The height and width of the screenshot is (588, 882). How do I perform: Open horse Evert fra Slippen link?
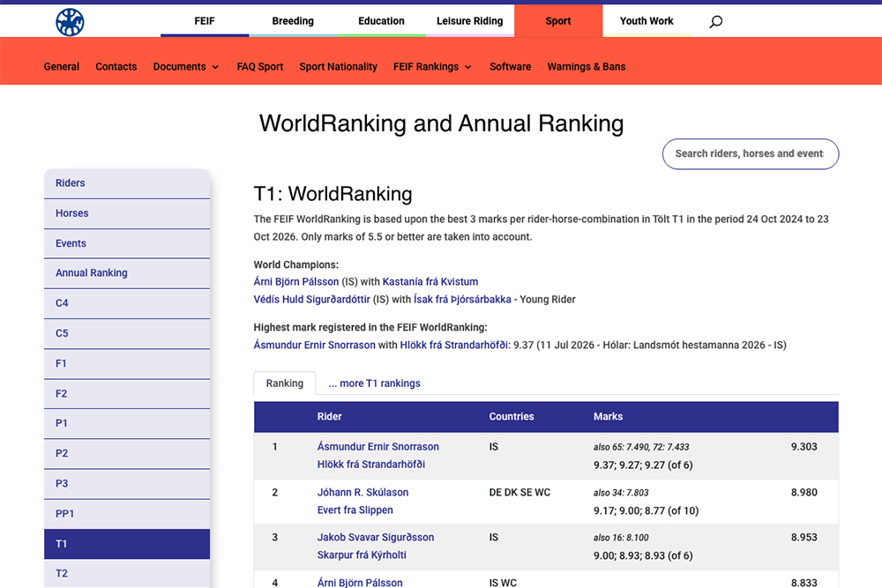[355, 510]
